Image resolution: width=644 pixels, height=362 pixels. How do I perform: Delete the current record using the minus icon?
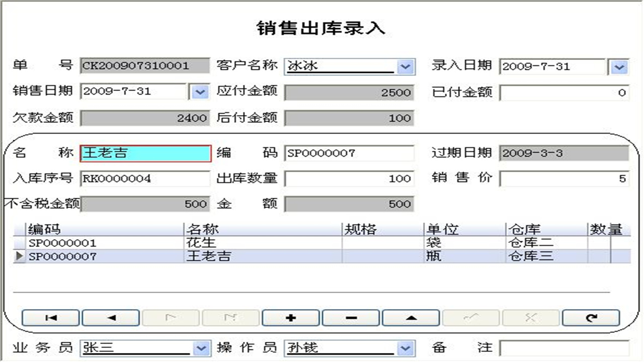tap(351, 317)
